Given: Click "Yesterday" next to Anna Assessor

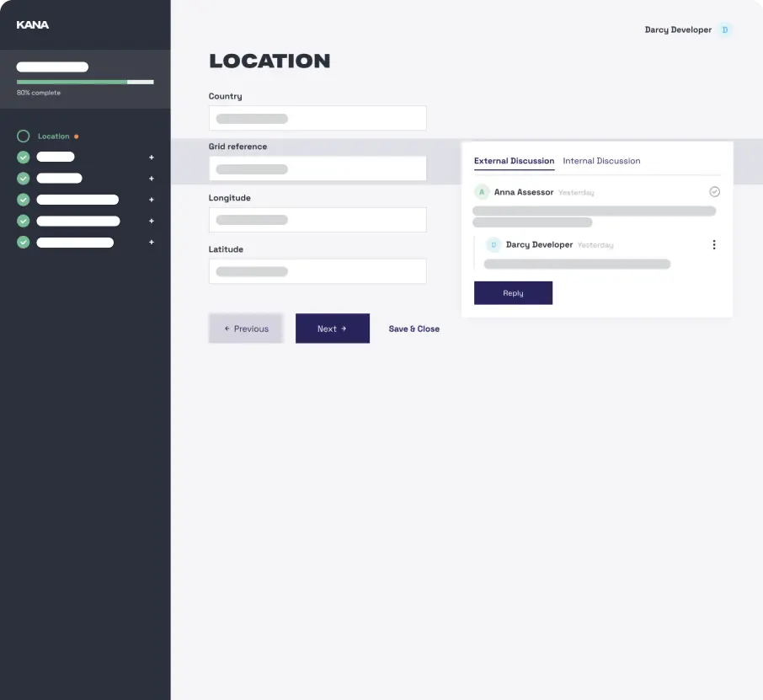Looking at the screenshot, I should 576,193.
